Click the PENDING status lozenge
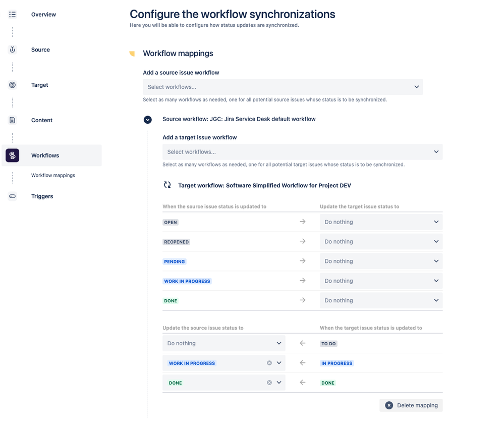Image resolution: width=504 pixels, height=425 pixels. pyautogui.click(x=174, y=261)
